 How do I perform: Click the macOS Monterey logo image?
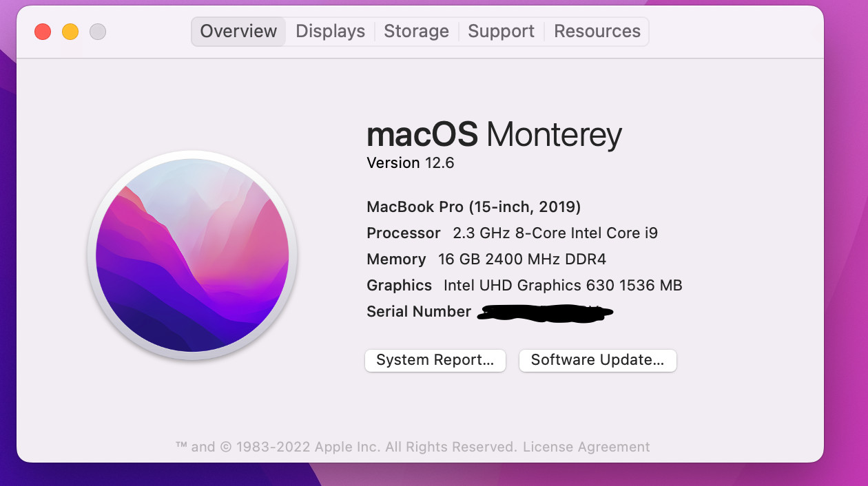click(192, 255)
